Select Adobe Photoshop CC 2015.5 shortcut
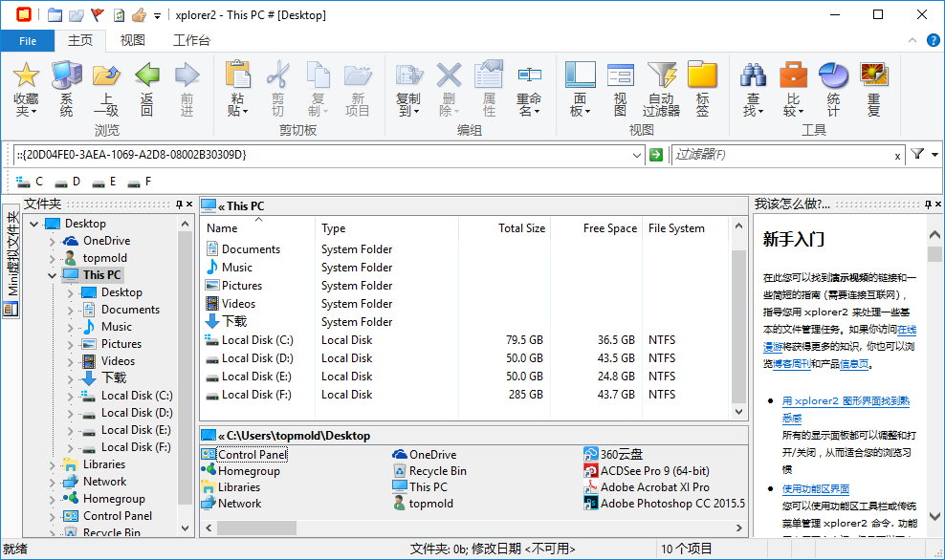The height and width of the screenshot is (560, 945). coord(665,504)
